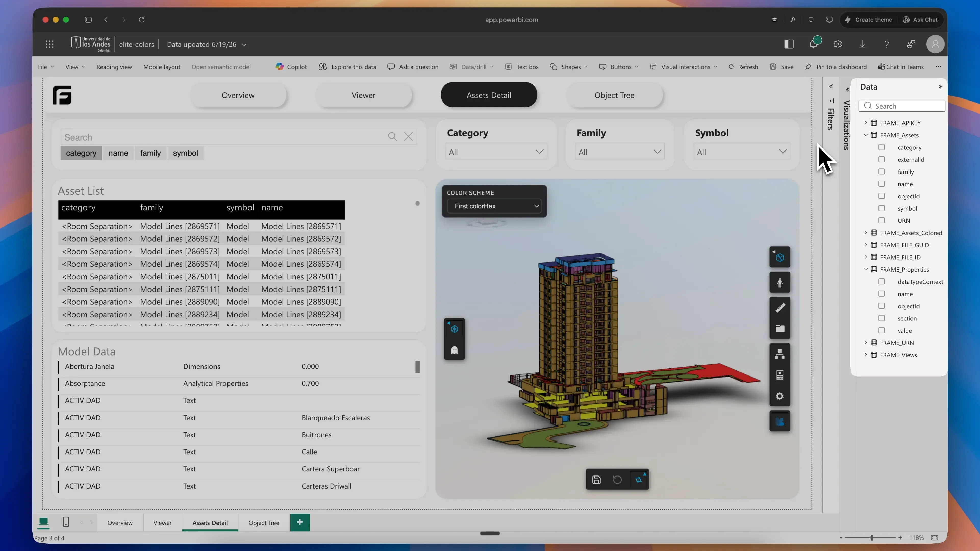Open the Color Scheme dropdown
980x551 pixels.
494,206
